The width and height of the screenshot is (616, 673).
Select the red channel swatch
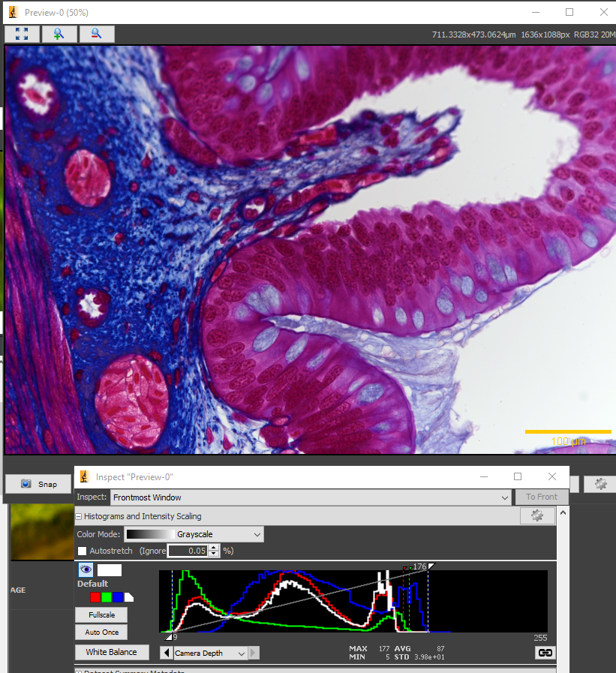(95, 597)
